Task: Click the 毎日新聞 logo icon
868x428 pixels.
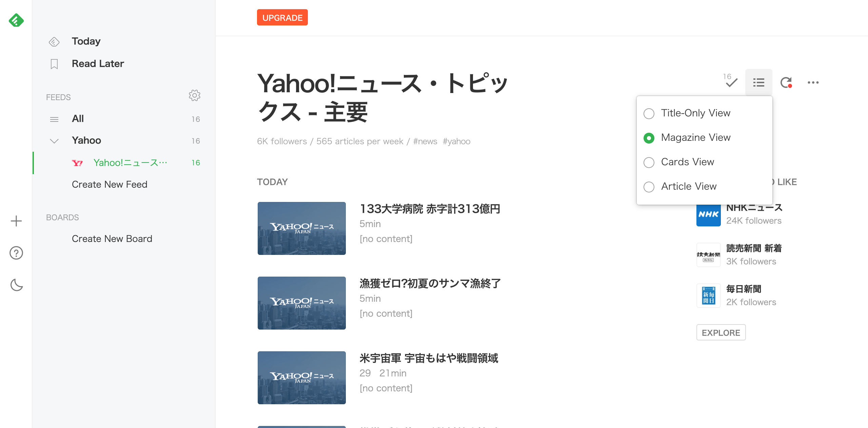Action: pyautogui.click(x=708, y=296)
